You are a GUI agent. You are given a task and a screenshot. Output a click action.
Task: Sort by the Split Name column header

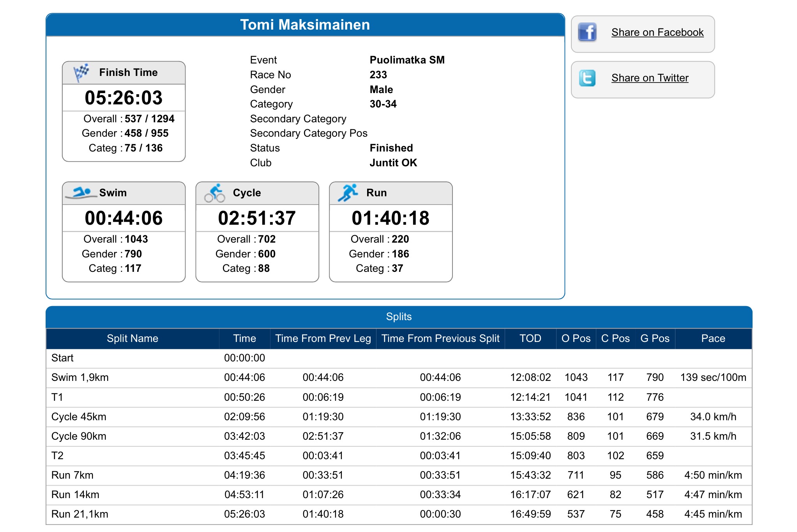133,338
